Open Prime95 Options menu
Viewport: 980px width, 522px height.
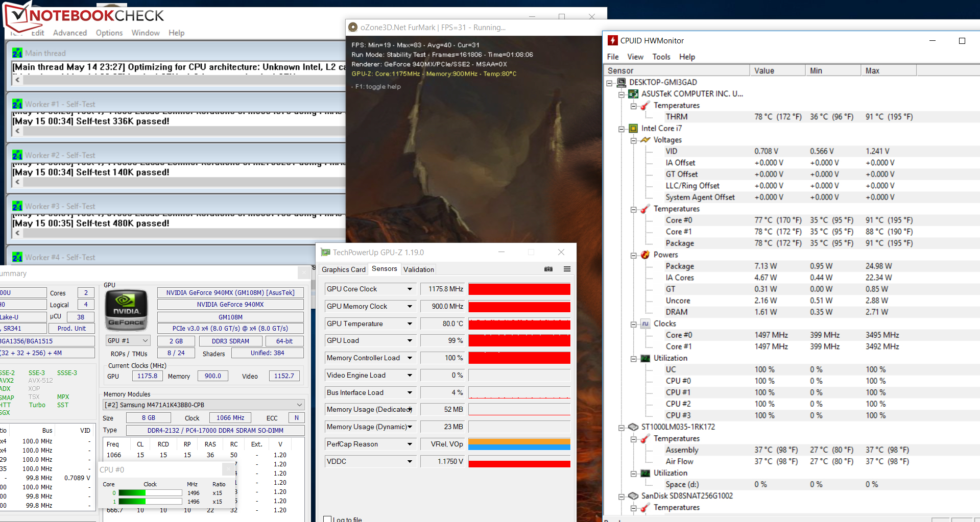(109, 33)
